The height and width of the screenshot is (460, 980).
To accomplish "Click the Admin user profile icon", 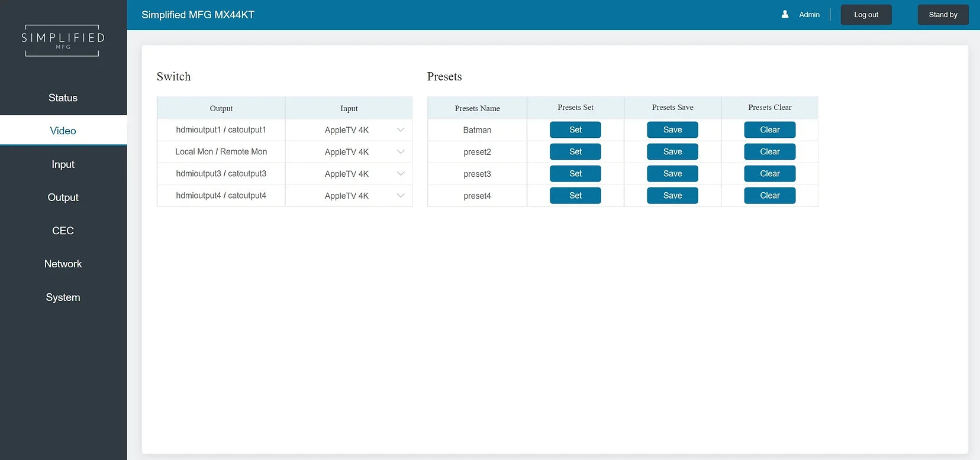I will tap(785, 14).
